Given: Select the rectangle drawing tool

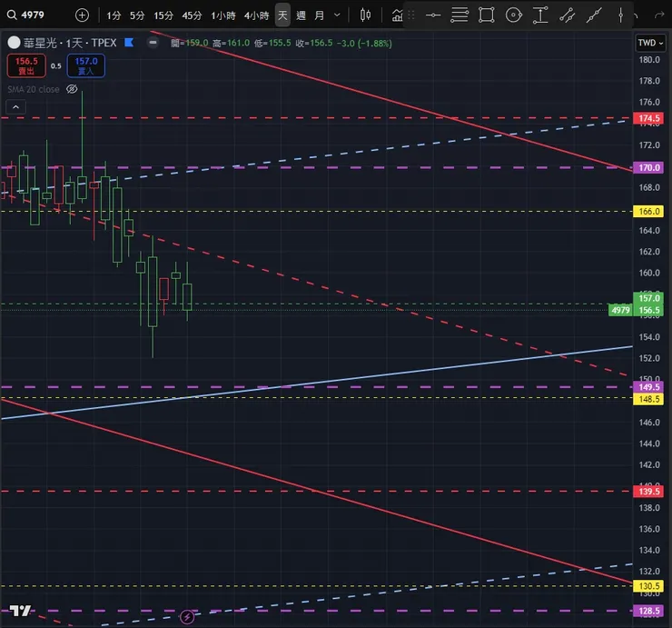Looking at the screenshot, I should (487, 15).
